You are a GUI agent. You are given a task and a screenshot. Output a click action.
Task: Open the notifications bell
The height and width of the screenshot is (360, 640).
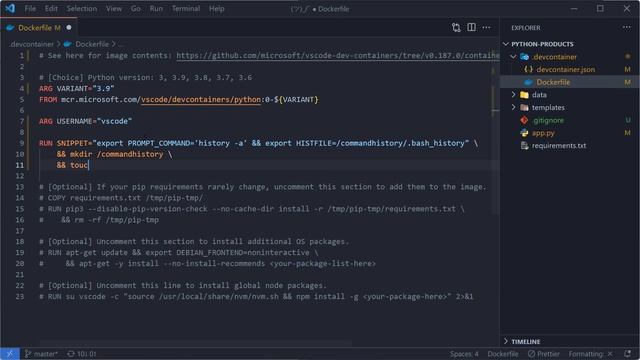627,354
